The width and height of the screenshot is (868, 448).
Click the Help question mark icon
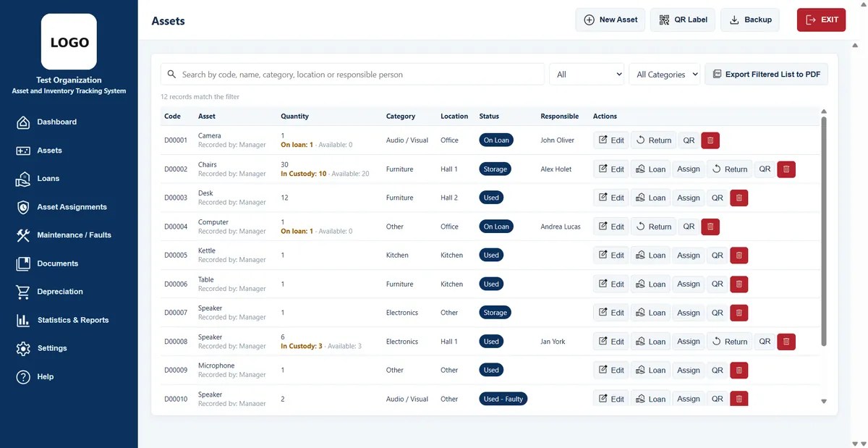23,377
